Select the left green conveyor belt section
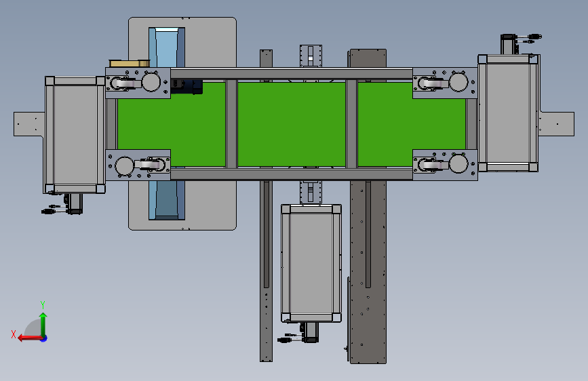 [172, 125]
